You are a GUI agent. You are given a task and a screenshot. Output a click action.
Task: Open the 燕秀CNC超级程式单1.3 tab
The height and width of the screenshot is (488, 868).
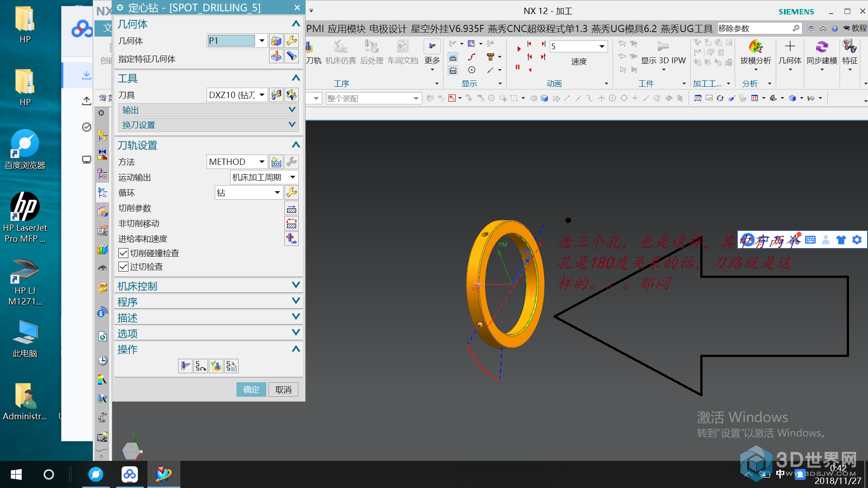538,29
